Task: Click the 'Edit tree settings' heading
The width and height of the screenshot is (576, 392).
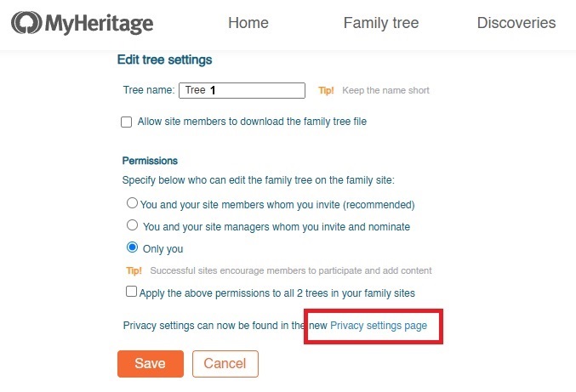Action: 164,60
